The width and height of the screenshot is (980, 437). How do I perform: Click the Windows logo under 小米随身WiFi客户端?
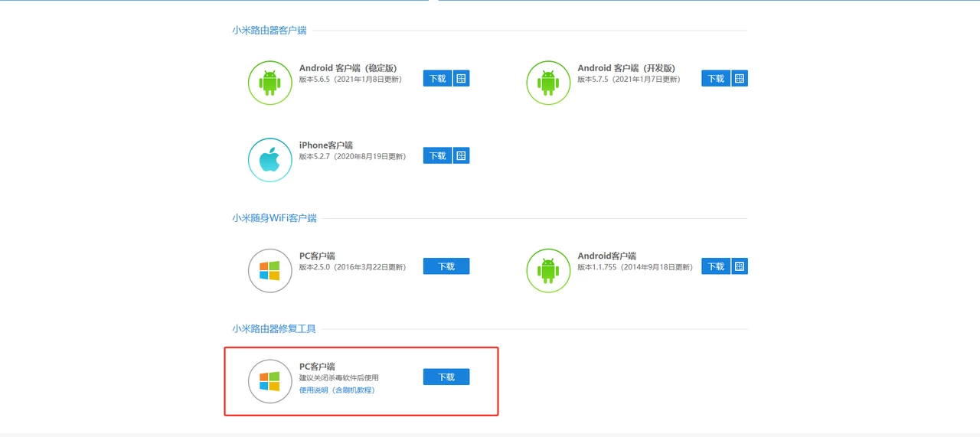point(269,271)
